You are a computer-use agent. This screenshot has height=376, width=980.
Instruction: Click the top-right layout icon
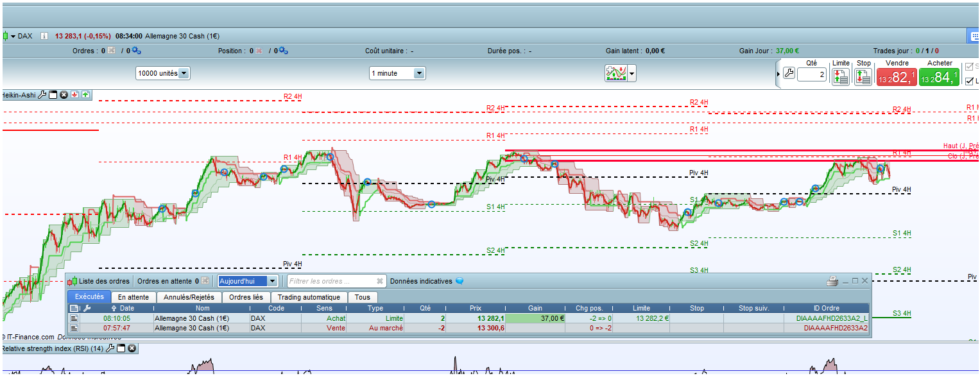click(x=974, y=36)
